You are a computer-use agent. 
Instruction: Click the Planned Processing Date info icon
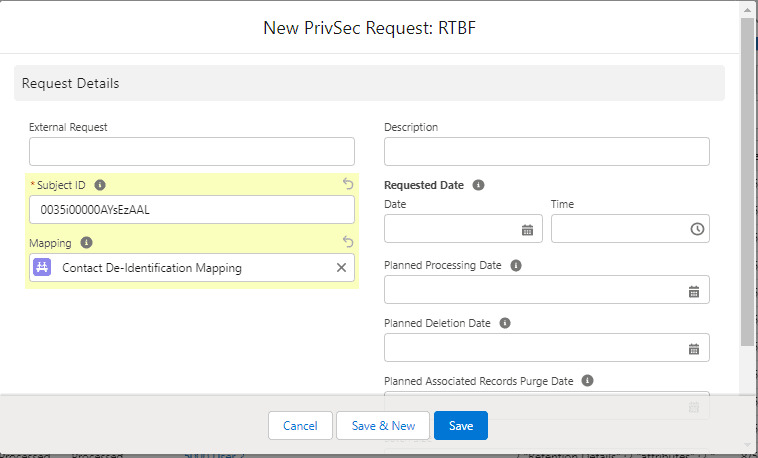pos(516,266)
